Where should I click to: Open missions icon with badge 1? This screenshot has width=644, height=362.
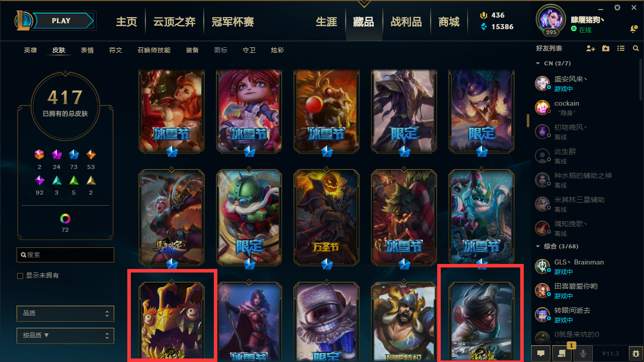[562, 352]
